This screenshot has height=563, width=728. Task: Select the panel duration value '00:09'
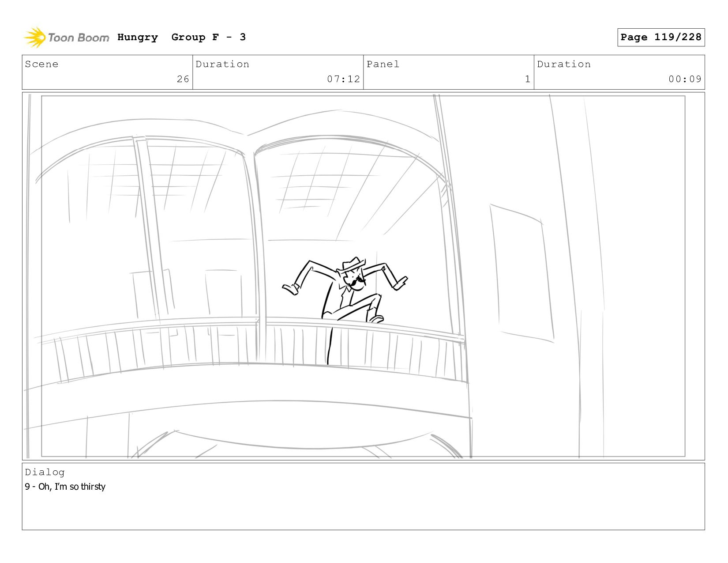[x=685, y=79]
